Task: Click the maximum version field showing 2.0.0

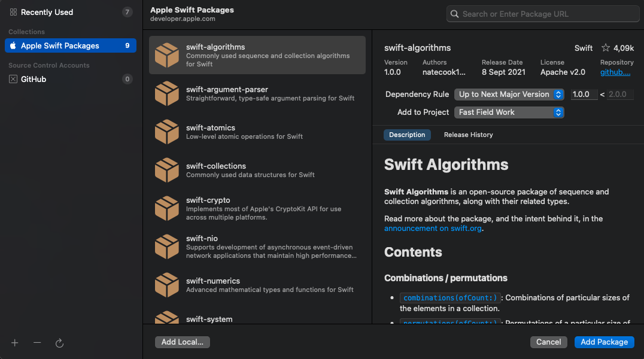Action: click(x=620, y=95)
